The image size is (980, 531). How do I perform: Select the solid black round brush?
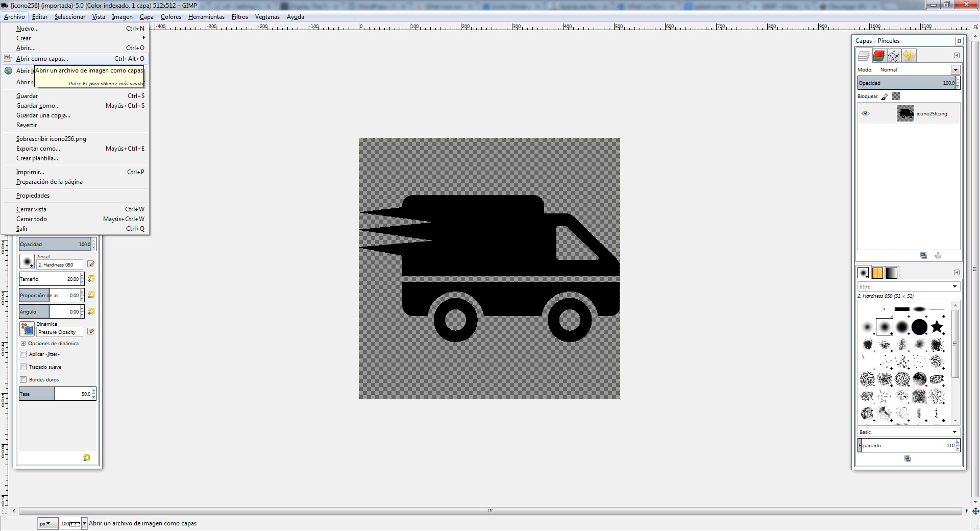click(919, 327)
